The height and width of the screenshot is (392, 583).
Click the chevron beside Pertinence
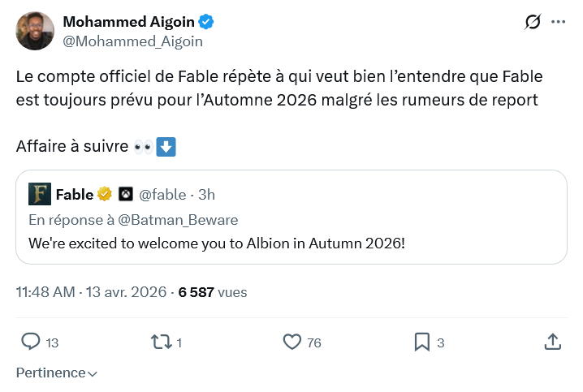pos(93,374)
